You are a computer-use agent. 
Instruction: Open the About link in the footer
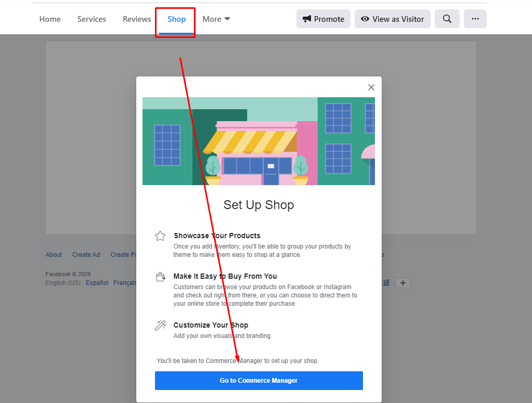click(54, 254)
